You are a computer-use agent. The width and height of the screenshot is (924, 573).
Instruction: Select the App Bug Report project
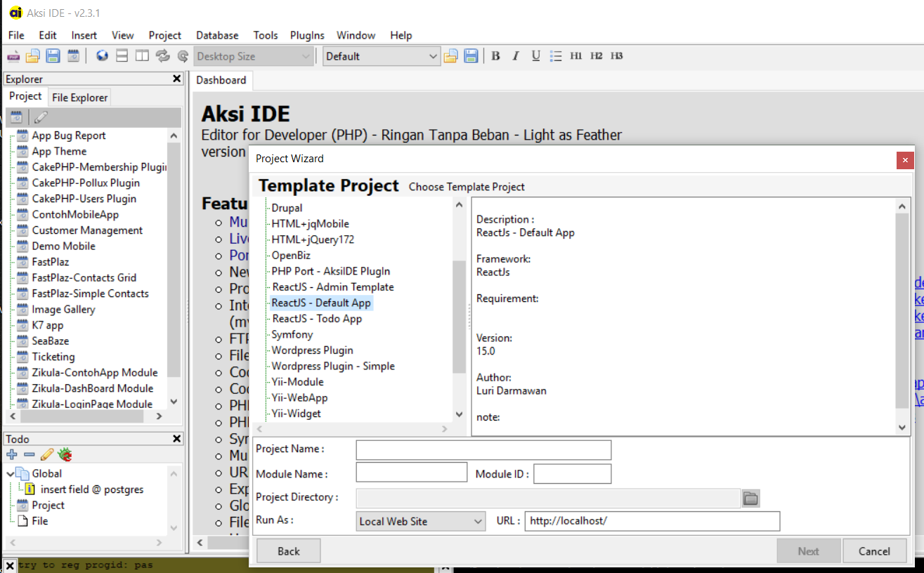tap(69, 136)
